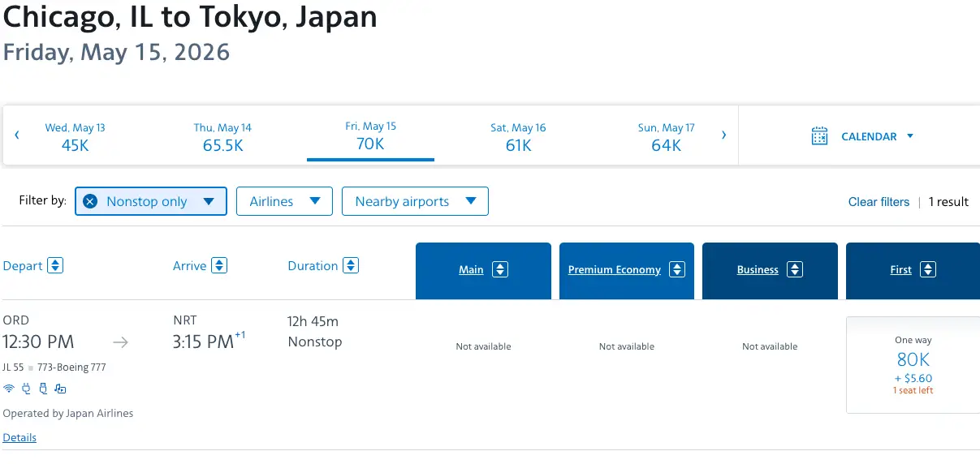980x464 pixels.
Task: Click the '12:30 PM' departure time
Action: coord(38,342)
